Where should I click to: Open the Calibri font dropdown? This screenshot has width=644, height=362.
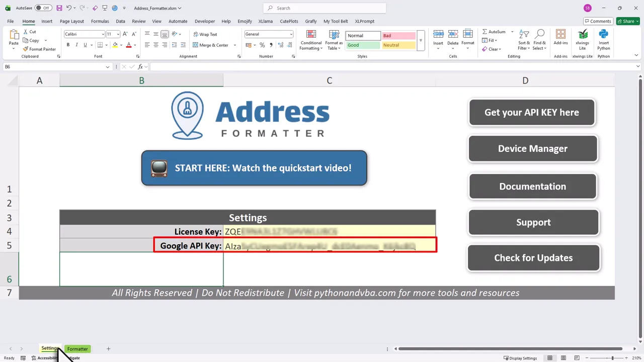coord(103,34)
